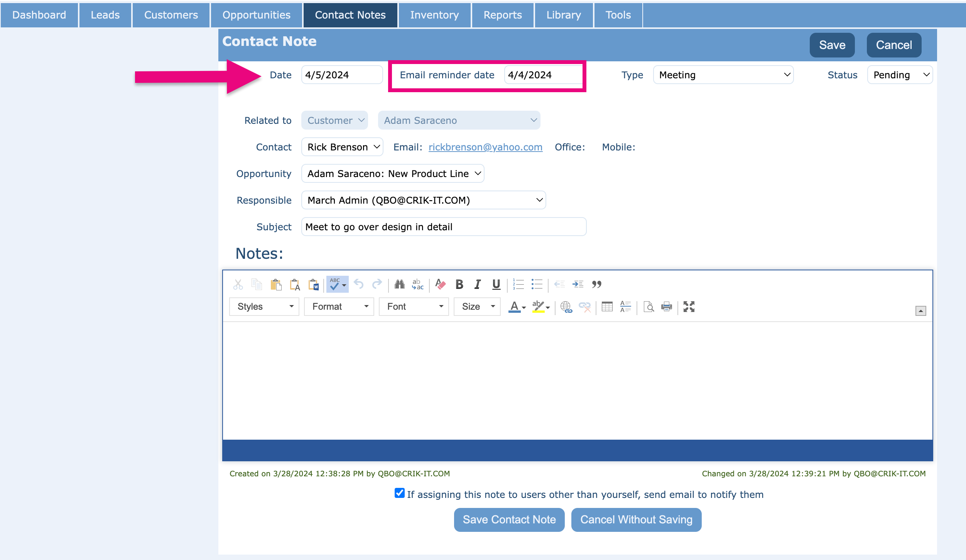966x560 pixels.
Task: Open the Find binoculars tool
Action: click(399, 285)
